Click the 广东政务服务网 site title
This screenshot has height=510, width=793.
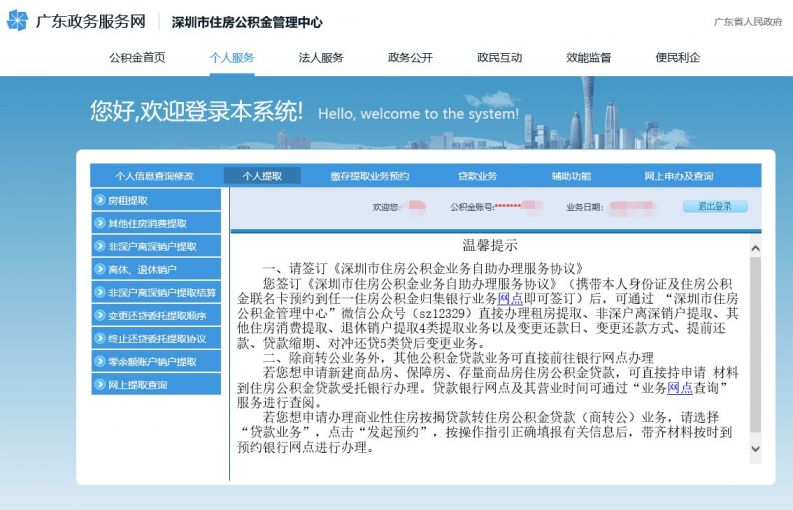point(91,21)
